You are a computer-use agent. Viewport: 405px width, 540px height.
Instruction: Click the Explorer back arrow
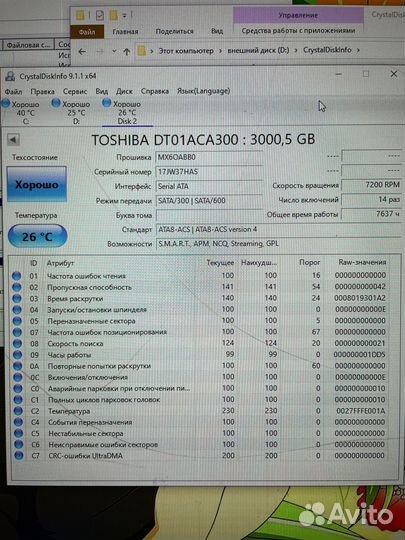click(x=82, y=52)
